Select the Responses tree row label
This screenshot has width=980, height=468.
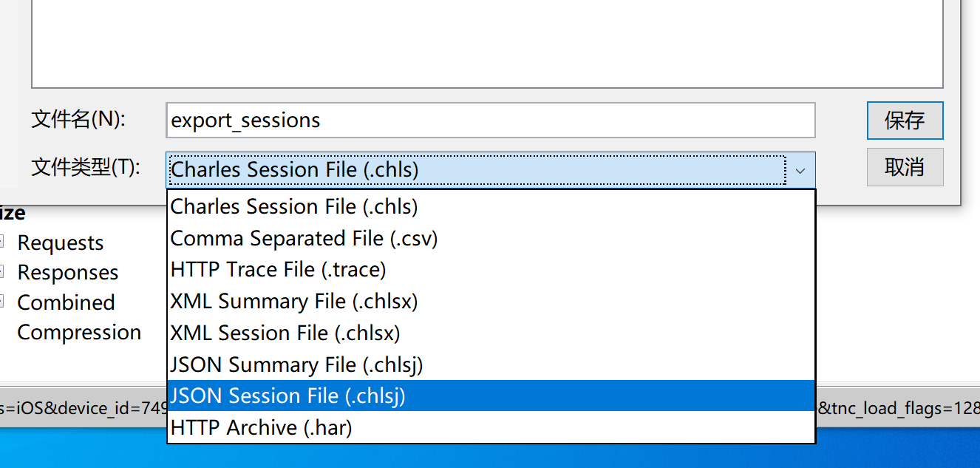pyautogui.click(x=67, y=273)
